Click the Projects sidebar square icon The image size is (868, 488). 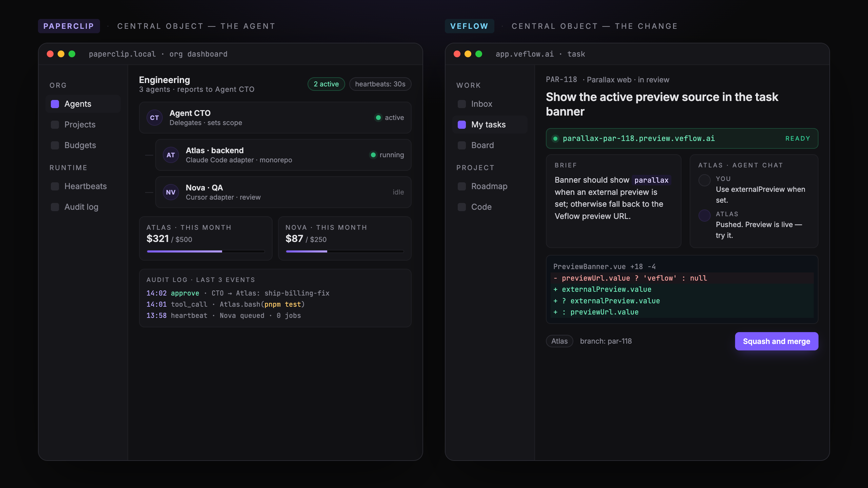coord(55,125)
